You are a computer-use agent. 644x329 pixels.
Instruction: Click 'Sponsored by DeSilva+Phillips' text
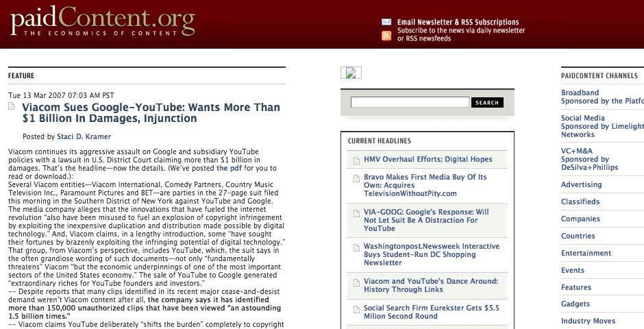tap(589, 164)
